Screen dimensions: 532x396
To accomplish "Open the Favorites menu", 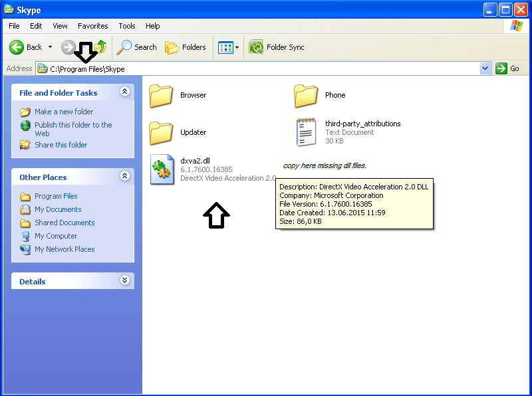I will (93, 26).
